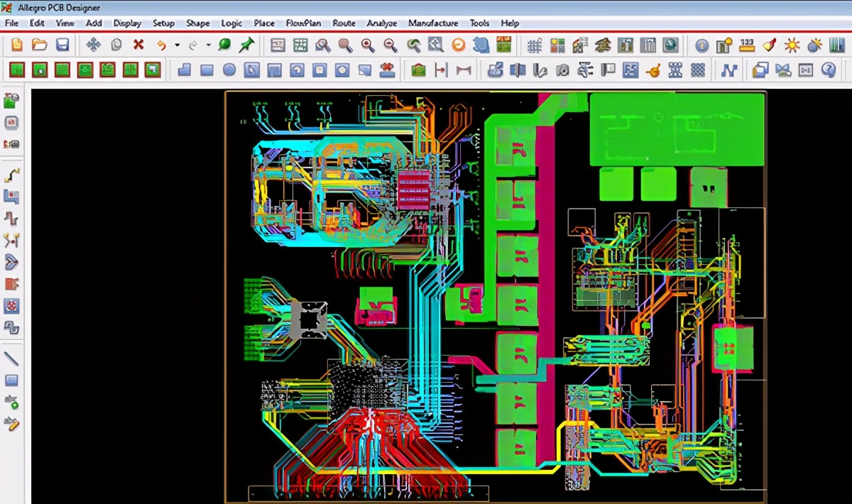This screenshot has height=504, width=852.
Task: Open the File menu
Action: (x=11, y=23)
